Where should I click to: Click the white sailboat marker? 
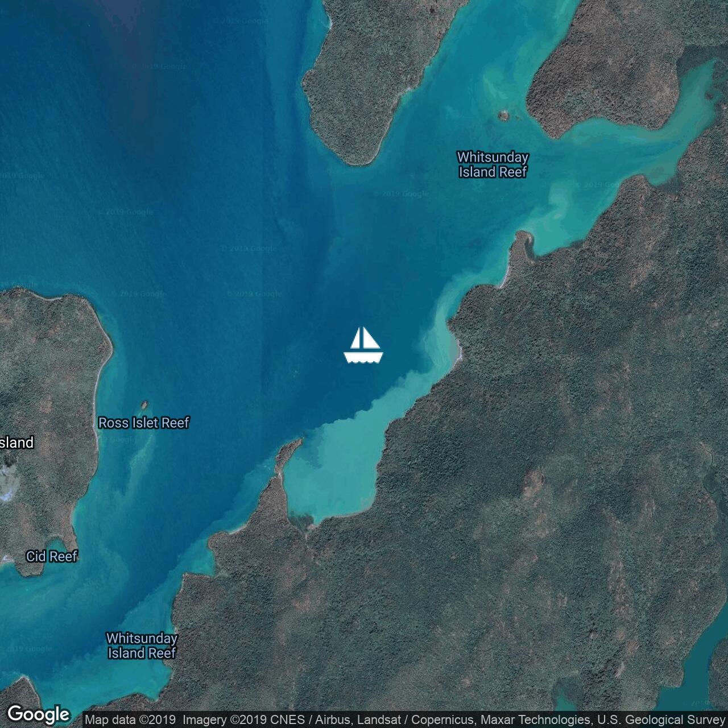coord(363,345)
